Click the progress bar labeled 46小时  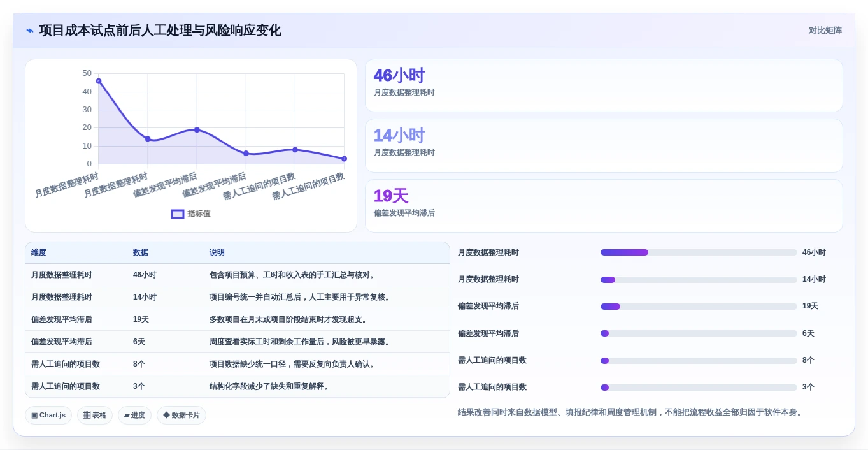pyautogui.click(x=699, y=253)
